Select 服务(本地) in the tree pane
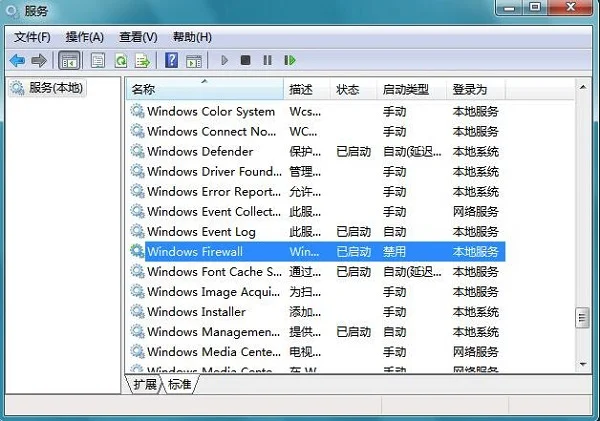 (x=48, y=88)
